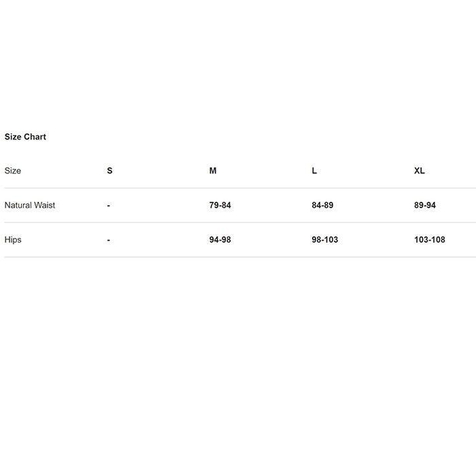Click the L size column header
Image resolution: width=476 pixels, height=476 pixels.
click(x=314, y=171)
